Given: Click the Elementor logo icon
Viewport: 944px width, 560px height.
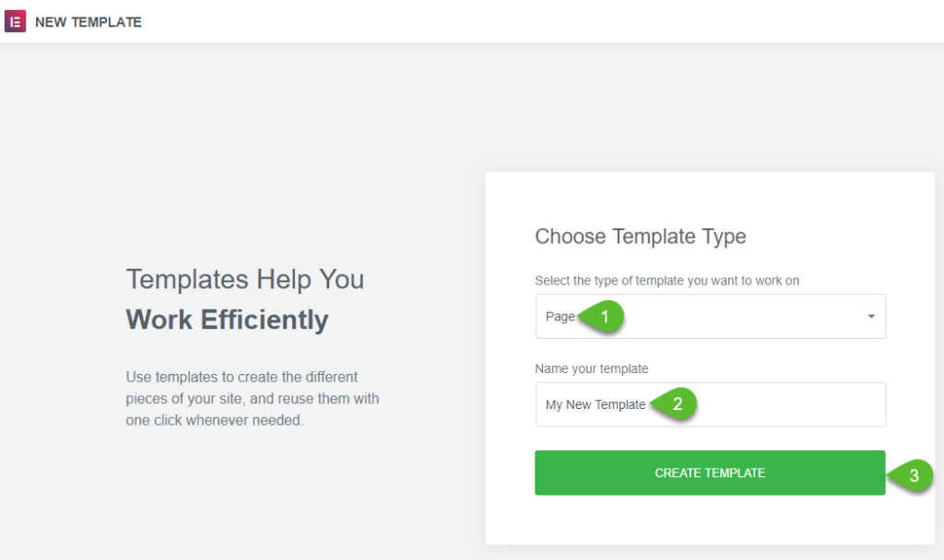Looking at the screenshot, I should tap(15, 22).
